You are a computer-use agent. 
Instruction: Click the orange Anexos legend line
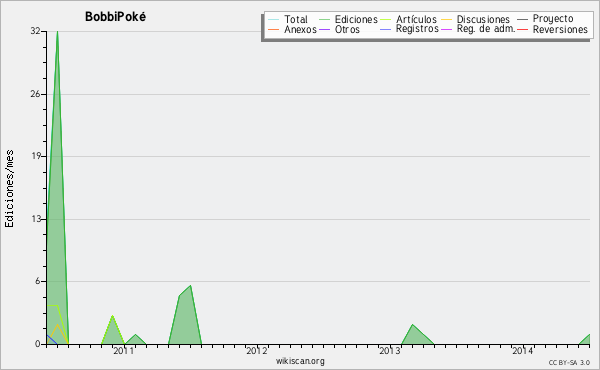tap(274, 29)
